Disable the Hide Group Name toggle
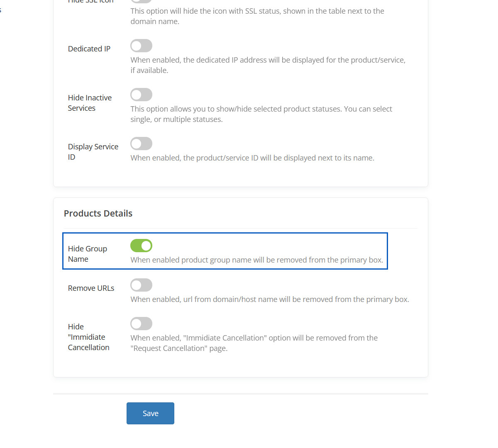This screenshot has width=498, height=448. click(141, 246)
